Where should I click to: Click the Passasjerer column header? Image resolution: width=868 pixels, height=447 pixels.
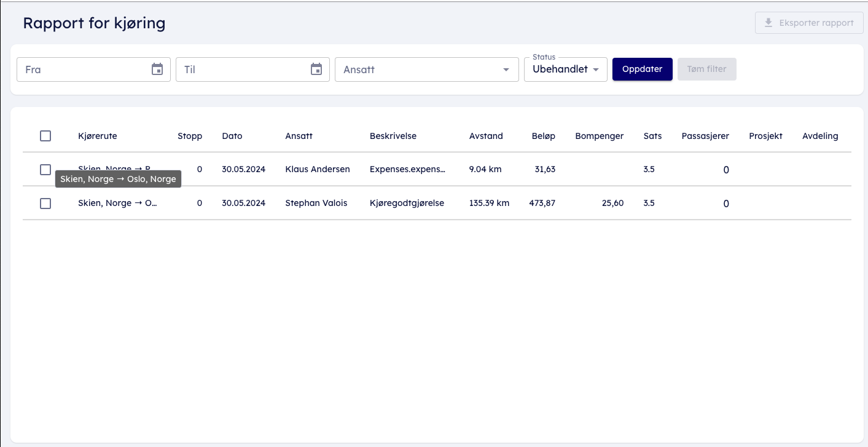pos(705,136)
